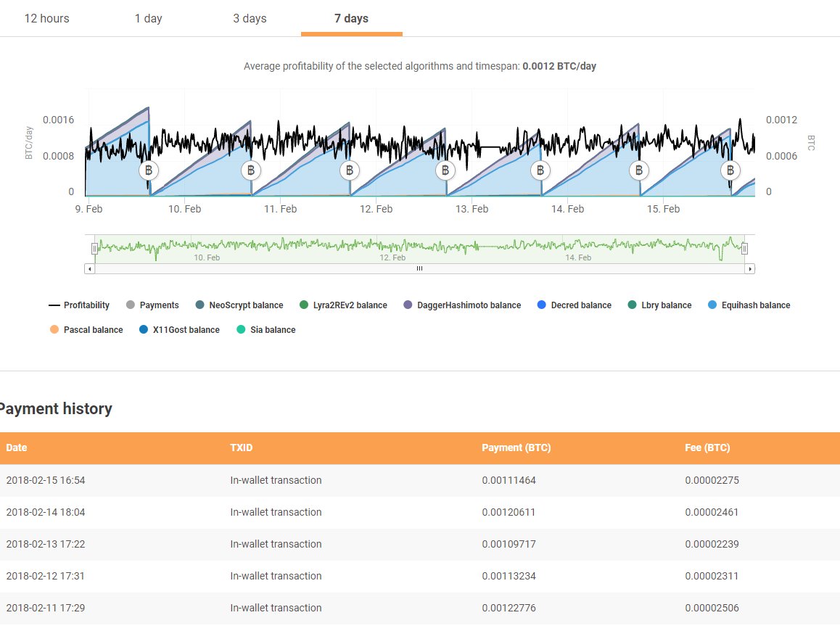Click the Bitcoin payment marker near 11. Feb
The height and width of the screenshot is (631, 840).
[x=350, y=170]
